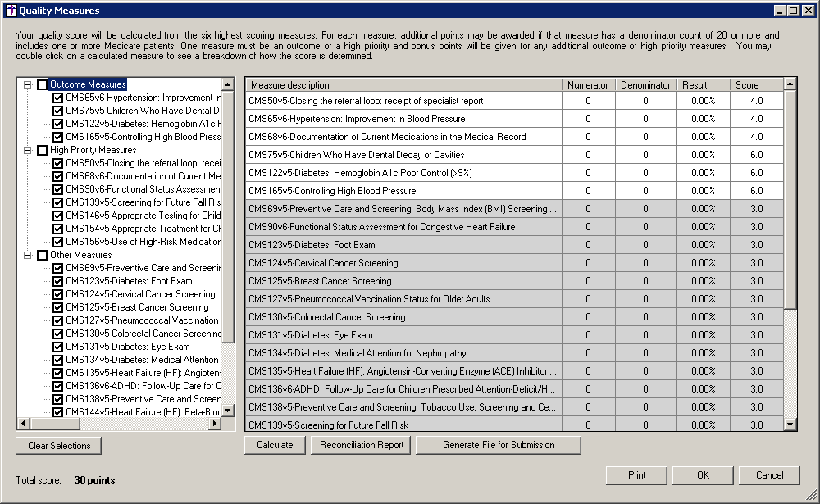Collapse the Other Measures tree node

coord(28,256)
